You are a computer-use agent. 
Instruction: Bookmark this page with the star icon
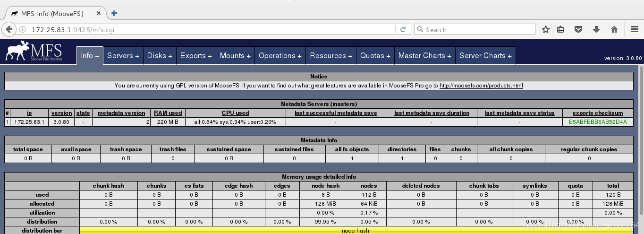point(546,30)
